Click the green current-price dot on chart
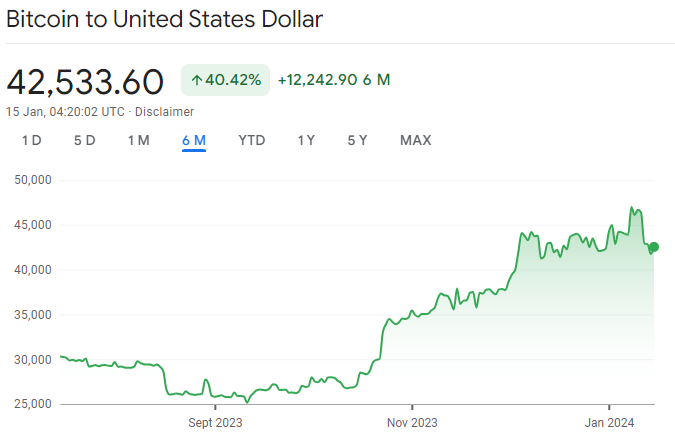The width and height of the screenshot is (675, 443). click(654, 247)
